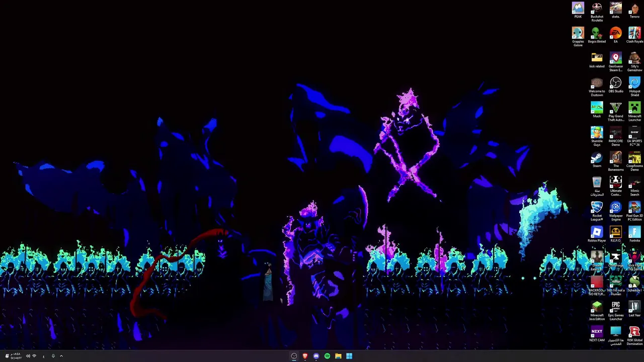
Task: Open the This PC monitor icon
Action: point(615,336)
